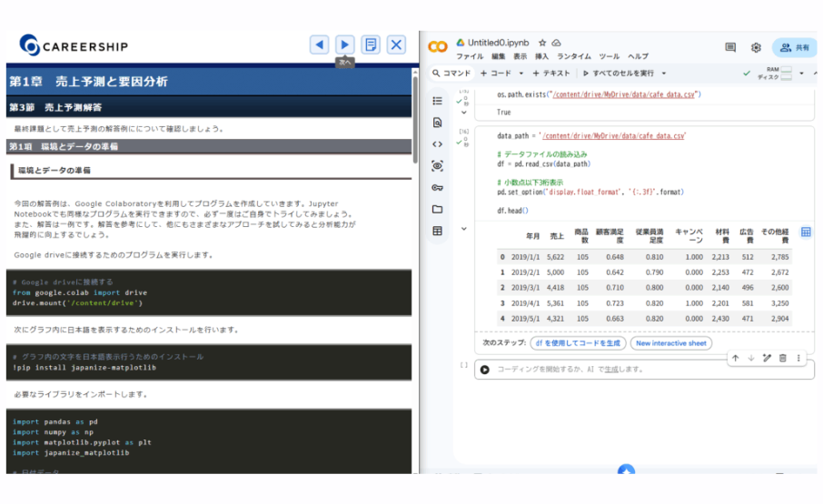Screen dimensions: 823x504
Task: Run the empty code cell
Action: coord(484,370)
